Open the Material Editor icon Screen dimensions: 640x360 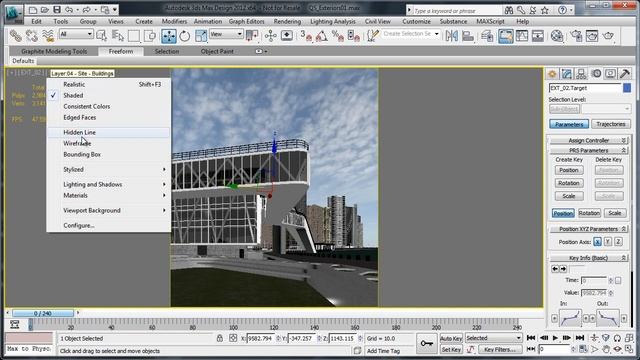point(557,36)
